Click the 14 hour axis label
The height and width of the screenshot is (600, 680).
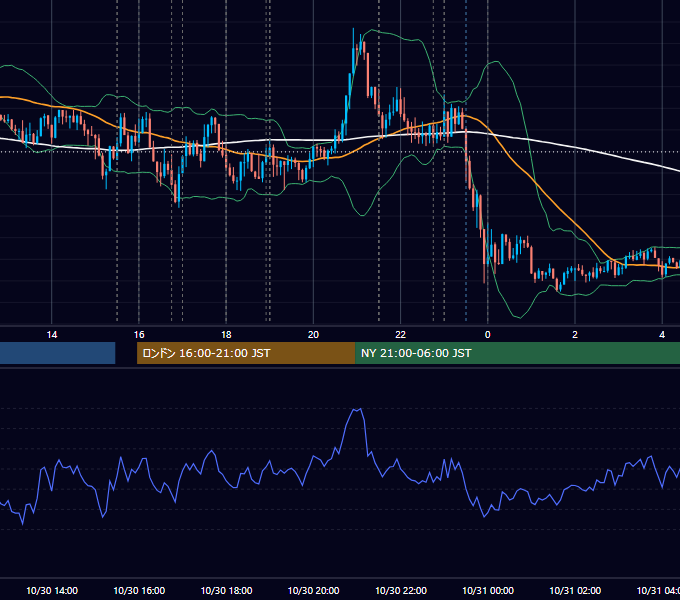pyautogui.click(x=52, y=335)
